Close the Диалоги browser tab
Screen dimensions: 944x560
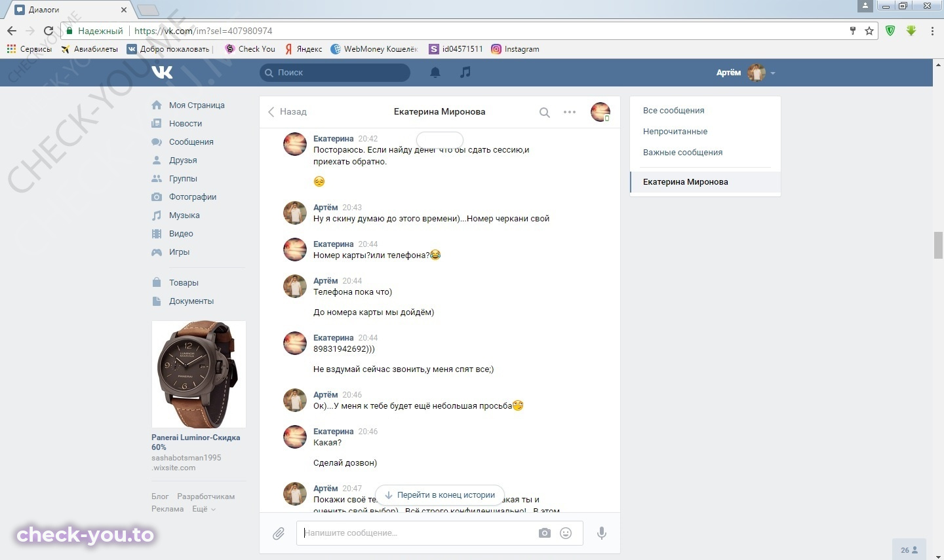(124, 10)
